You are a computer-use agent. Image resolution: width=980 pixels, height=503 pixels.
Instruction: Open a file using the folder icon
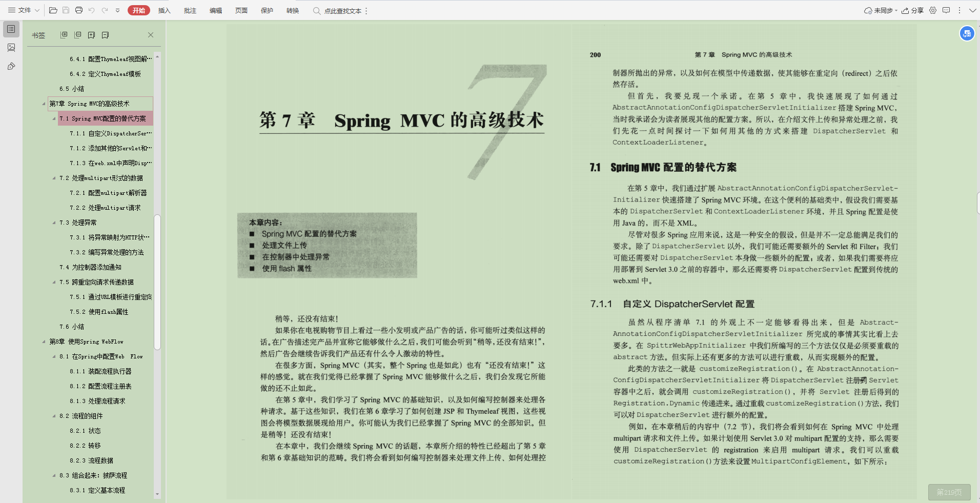[53, 10]
